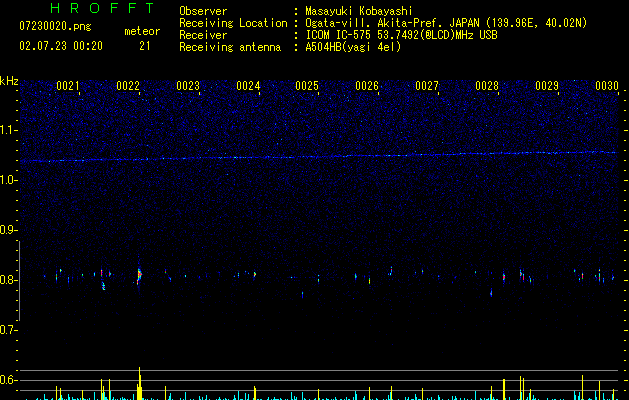Click the 0024 time marker
629x400 pixels.
pyautogui.click(x=248, y=86)
